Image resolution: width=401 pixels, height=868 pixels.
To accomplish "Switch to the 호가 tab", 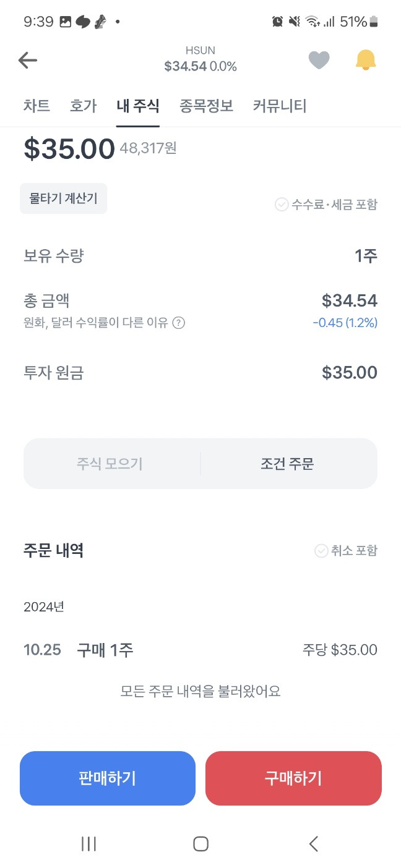I will (x=84, y=106).
